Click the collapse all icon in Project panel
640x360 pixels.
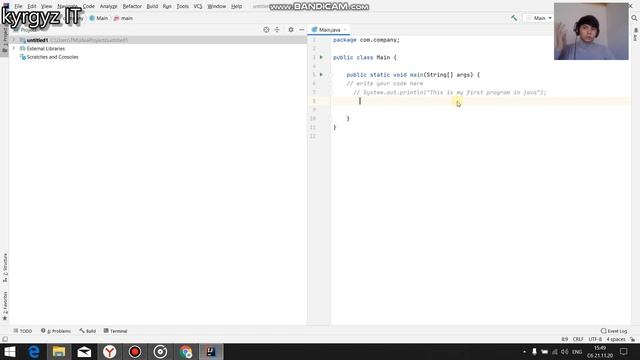click(x=277, y=30)
